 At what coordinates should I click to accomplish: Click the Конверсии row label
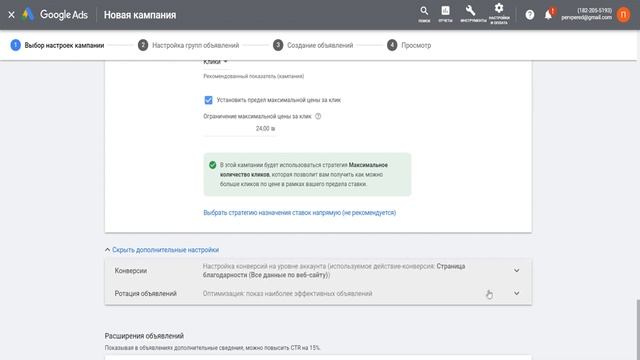click(131, 271)
